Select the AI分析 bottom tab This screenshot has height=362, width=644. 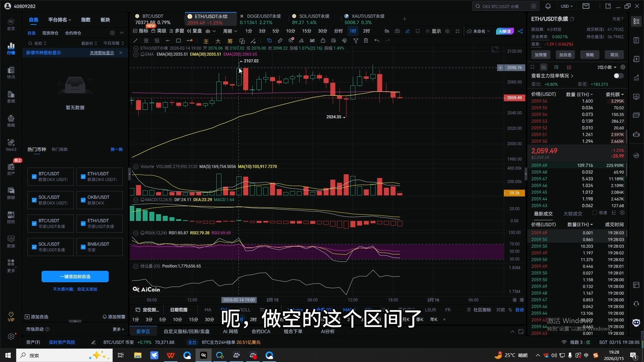tap(328, 331)
